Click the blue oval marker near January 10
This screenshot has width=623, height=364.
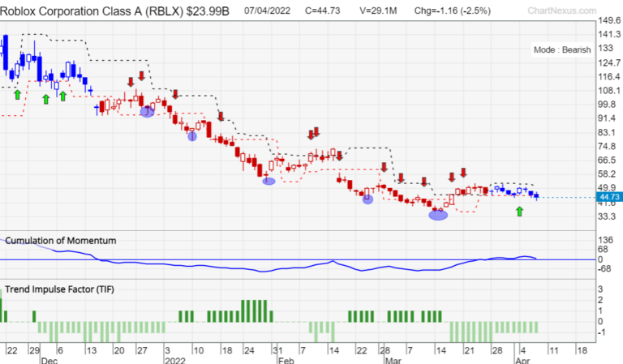(x=192, y=136)
